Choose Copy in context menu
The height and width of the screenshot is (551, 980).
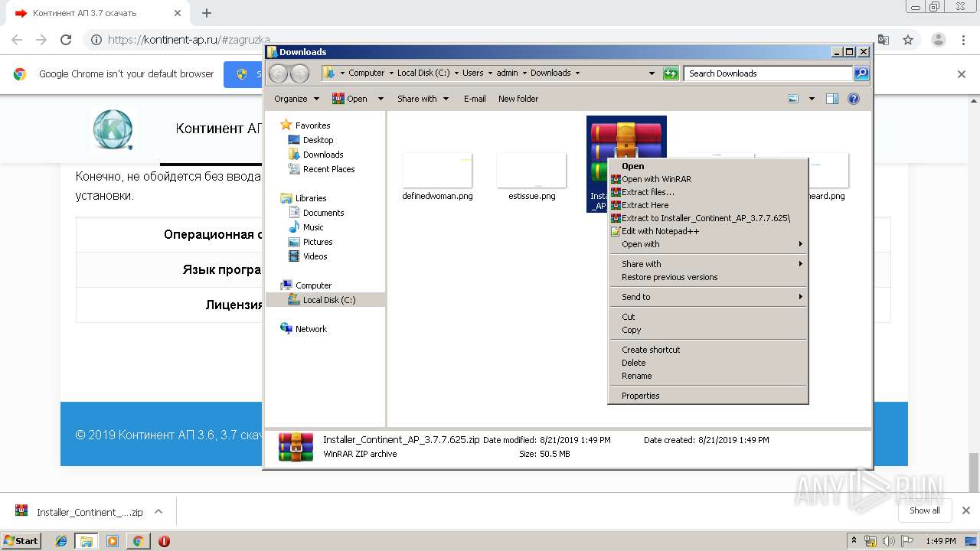click(707, 330)
